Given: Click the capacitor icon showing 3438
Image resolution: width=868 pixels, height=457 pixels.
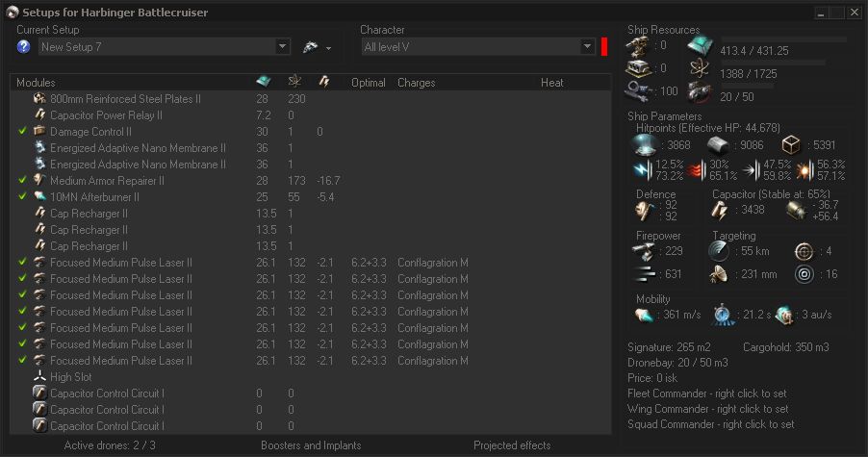Looking at the screenshot, I should pyautogui.click(x=719, y=211).
